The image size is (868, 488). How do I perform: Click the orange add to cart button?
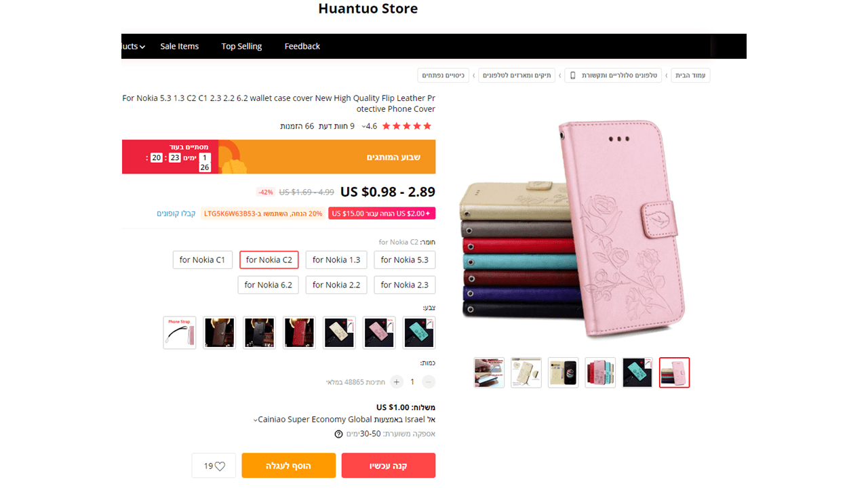click(289, 466)
